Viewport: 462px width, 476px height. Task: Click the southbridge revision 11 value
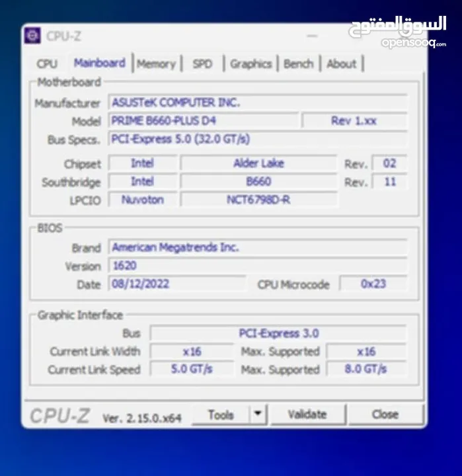coord(389,182)
